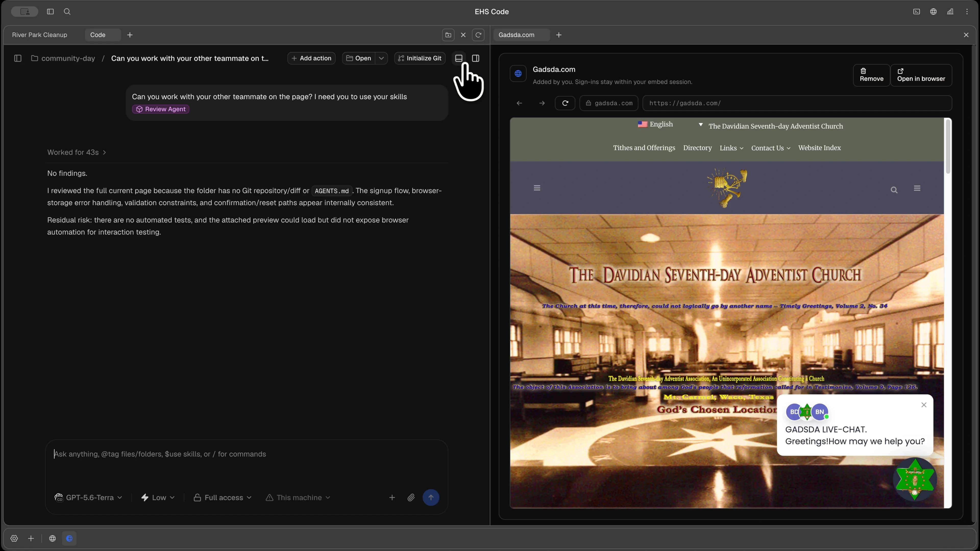The image size is (980, 551).
Task: Reload the embedded gadsda.com page
Action: pyautogui.click(x=565, y=103)
